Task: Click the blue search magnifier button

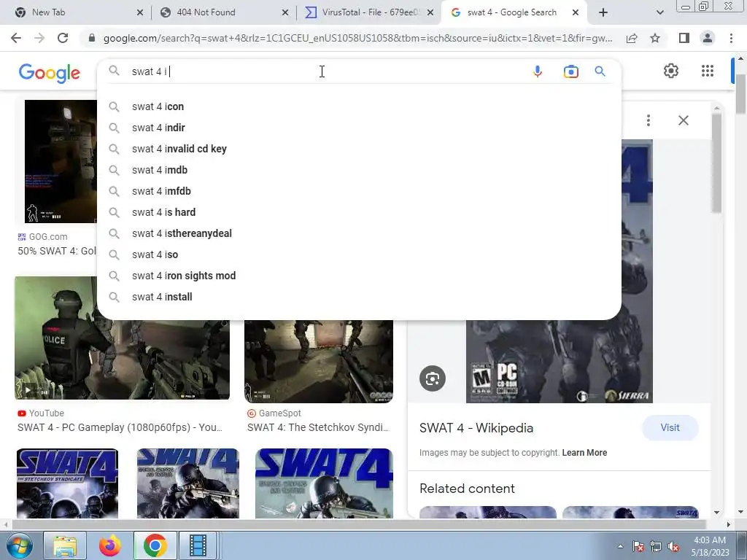Action: coord(600,71)
